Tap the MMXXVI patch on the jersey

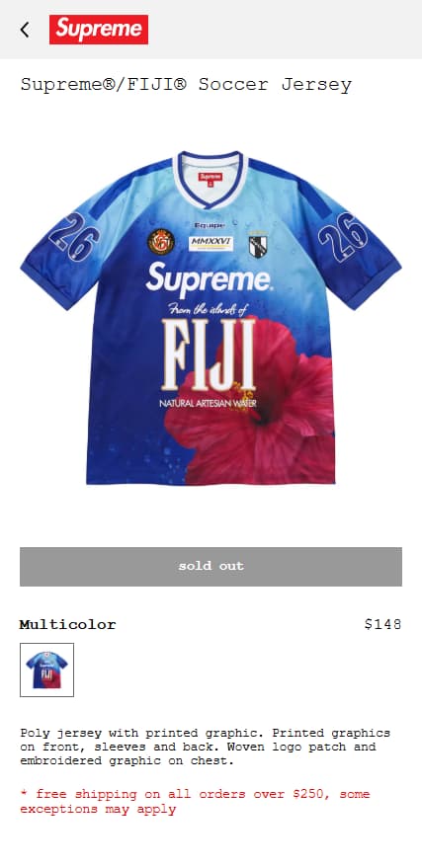click(x=211, y=243)
